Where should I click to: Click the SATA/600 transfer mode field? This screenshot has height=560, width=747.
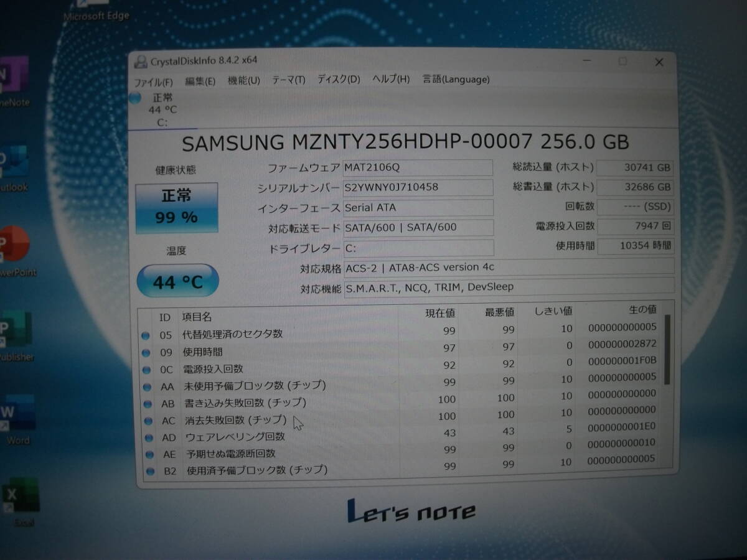coord(418,228)
